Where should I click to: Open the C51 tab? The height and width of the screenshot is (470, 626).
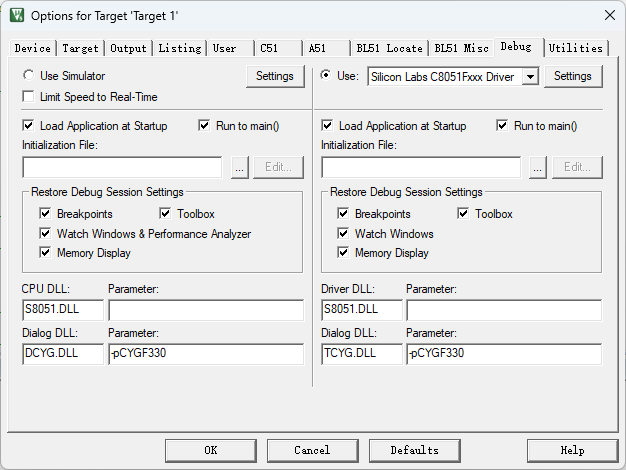tap(278, 48)
